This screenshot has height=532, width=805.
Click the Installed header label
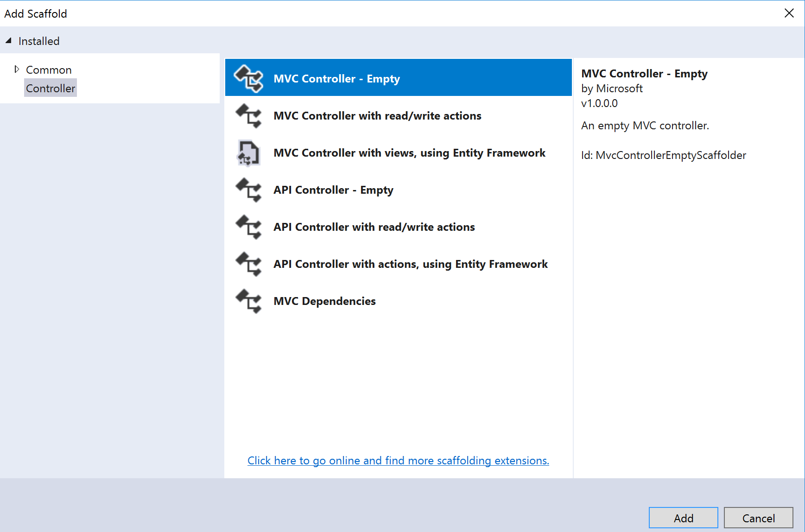point(39,41)
